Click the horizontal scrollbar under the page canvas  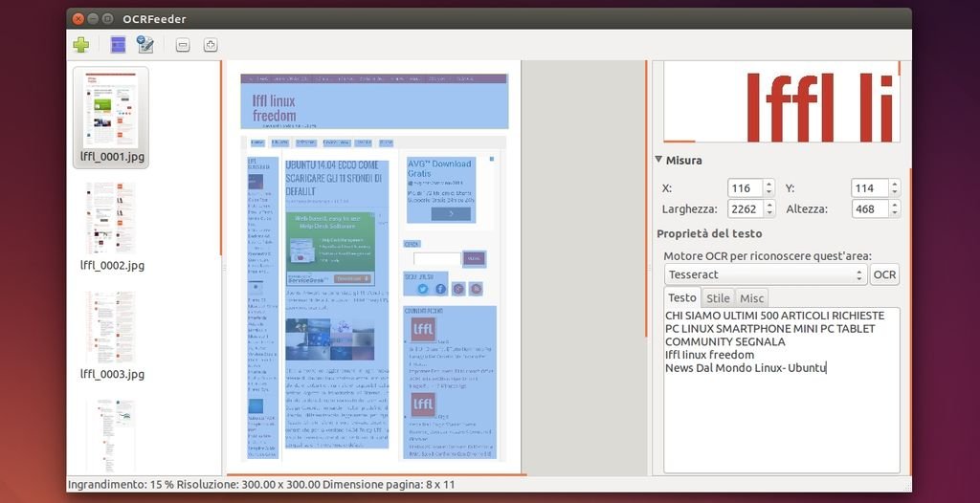pyautogui.click(x=377, y=475)
